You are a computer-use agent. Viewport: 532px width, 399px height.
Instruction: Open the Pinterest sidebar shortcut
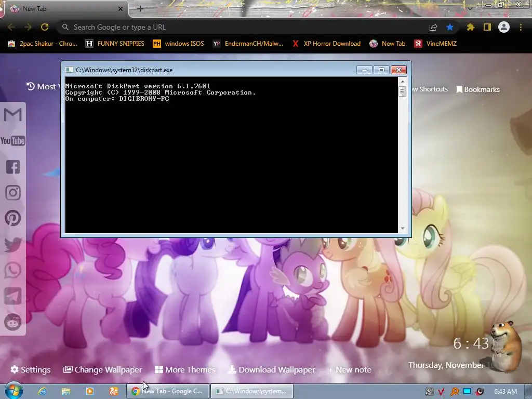click(x=13, y=218)
